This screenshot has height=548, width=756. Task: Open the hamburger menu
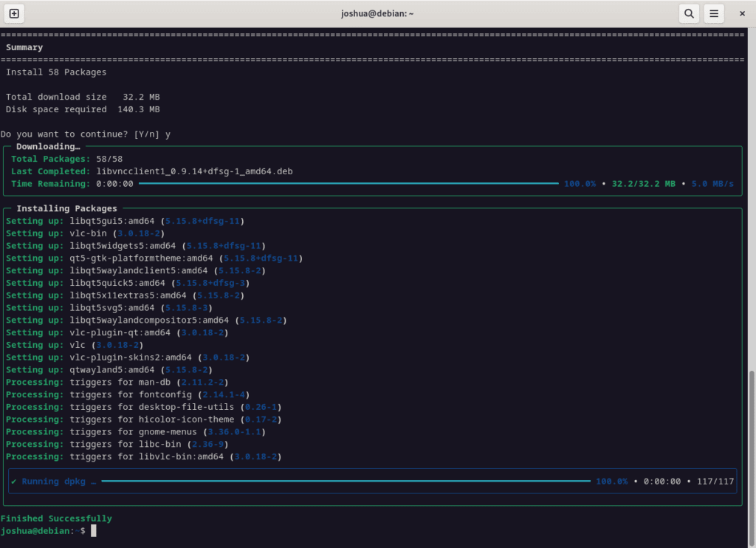(x=714, y=13)
